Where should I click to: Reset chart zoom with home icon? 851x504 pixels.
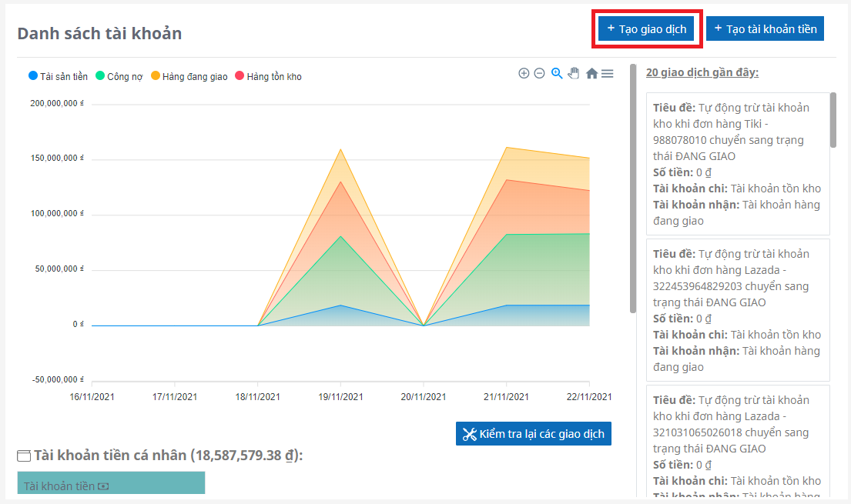tap(591, 73)
